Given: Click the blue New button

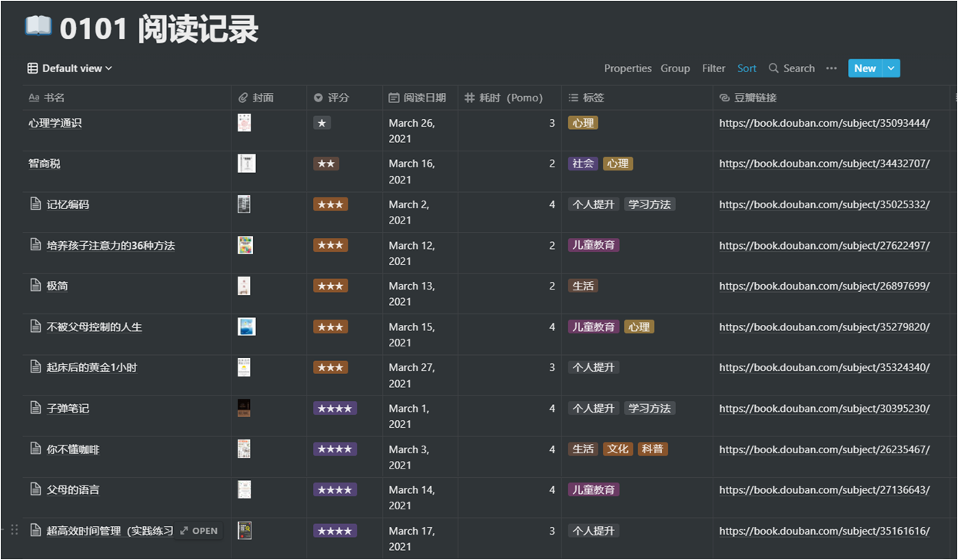Looking at the screenshot, I should point(865,68).
